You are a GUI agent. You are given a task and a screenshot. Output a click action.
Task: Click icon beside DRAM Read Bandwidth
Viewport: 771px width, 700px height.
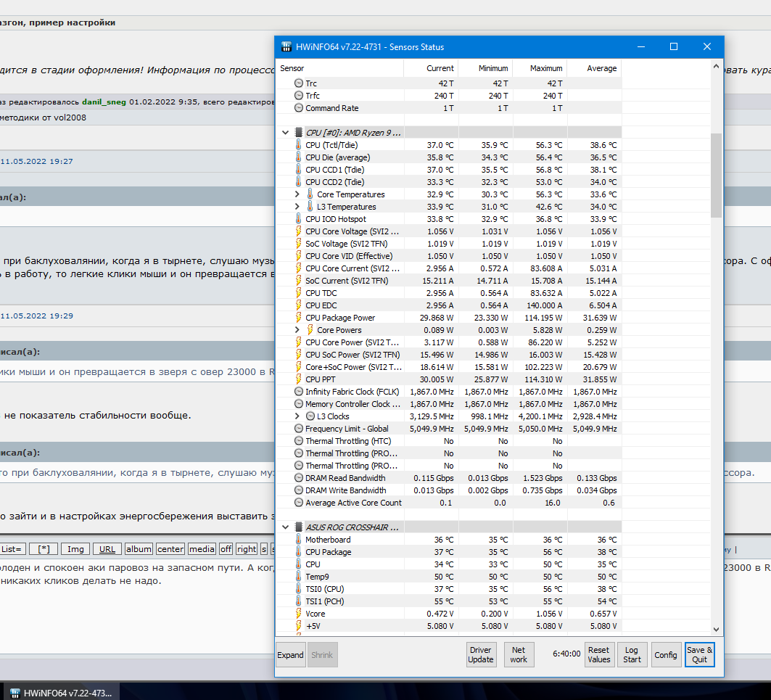[299, 477]
